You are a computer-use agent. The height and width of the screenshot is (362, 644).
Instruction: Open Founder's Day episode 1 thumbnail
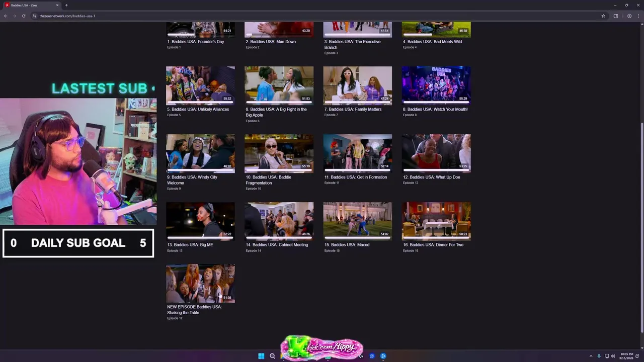coord(200,29)
